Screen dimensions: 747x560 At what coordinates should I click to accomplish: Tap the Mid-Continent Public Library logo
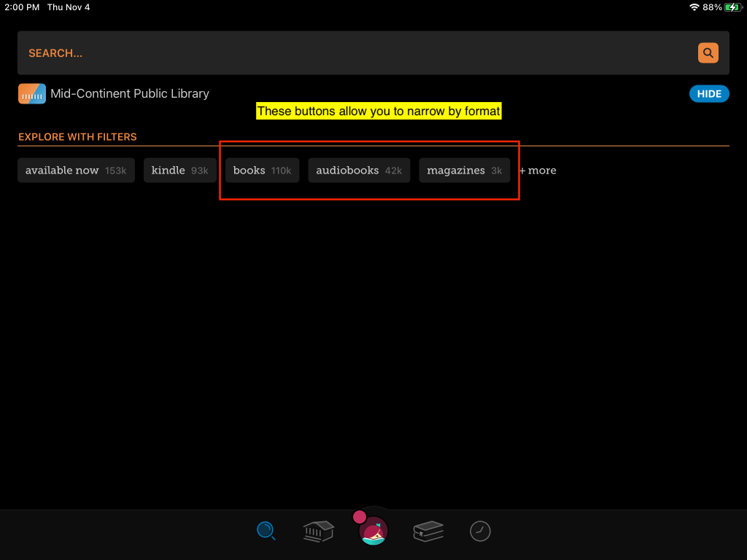tap(32, 93)
